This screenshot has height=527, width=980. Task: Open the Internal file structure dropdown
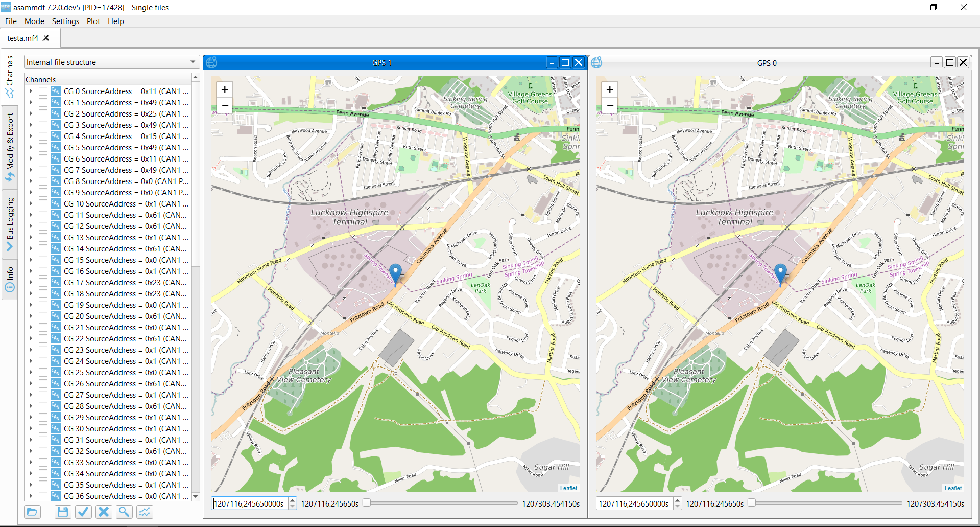111,62
